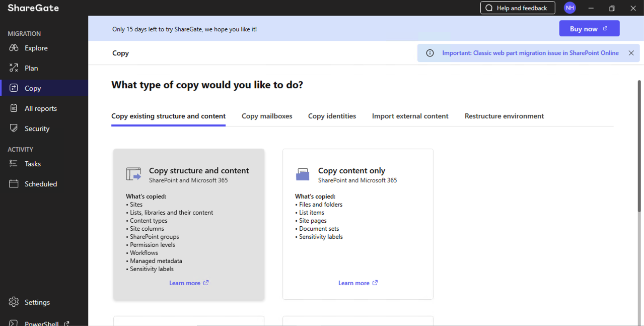The image size is (644, 326).
Task: Click the Buy now button
Action: [589, 29]
